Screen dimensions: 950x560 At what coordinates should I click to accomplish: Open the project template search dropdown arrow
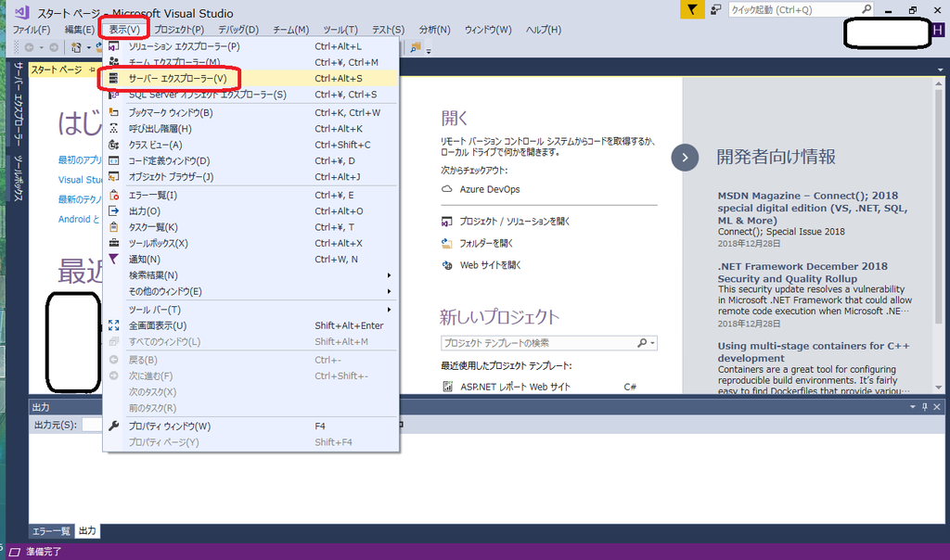652,343
